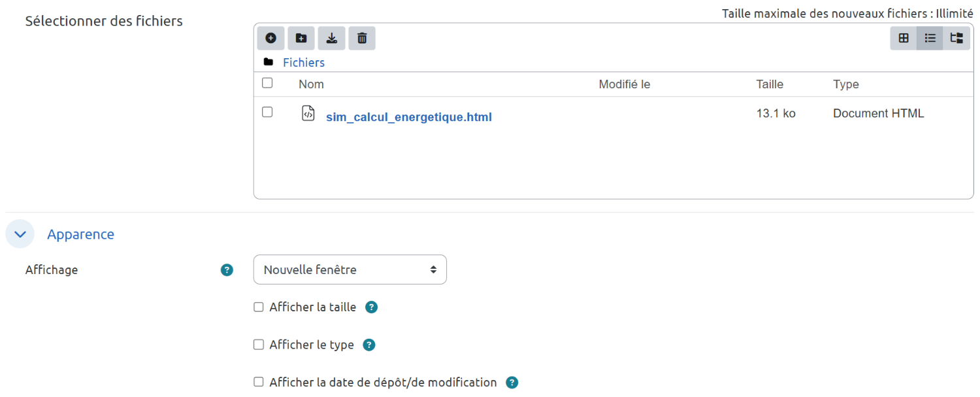980x397 pixels.
Task: Tick Afficher la date de dépôt/de modification
Action: pyautogui.click(x=259, y=382)
